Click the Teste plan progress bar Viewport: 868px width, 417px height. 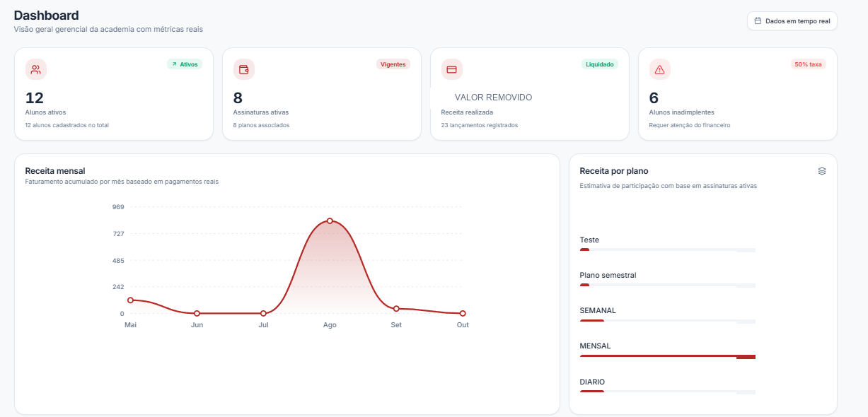(668, 249)
